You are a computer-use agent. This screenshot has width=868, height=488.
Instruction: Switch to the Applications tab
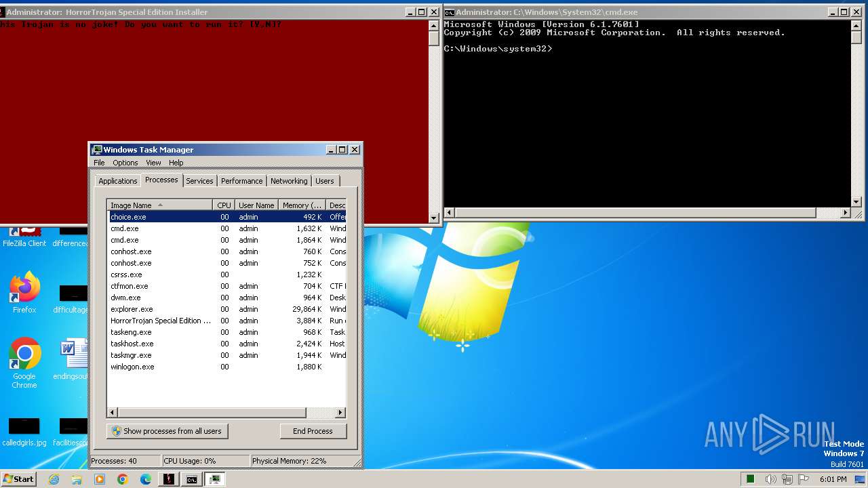(117, 181)
